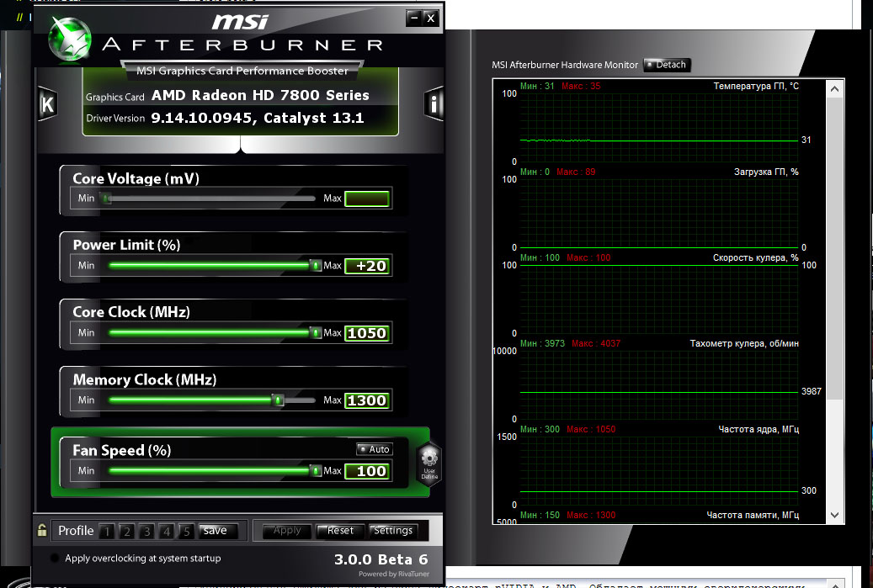Click the Core Voltage value field
The height and width of the screenshot is (588, 873).
(x=367, y=199)
